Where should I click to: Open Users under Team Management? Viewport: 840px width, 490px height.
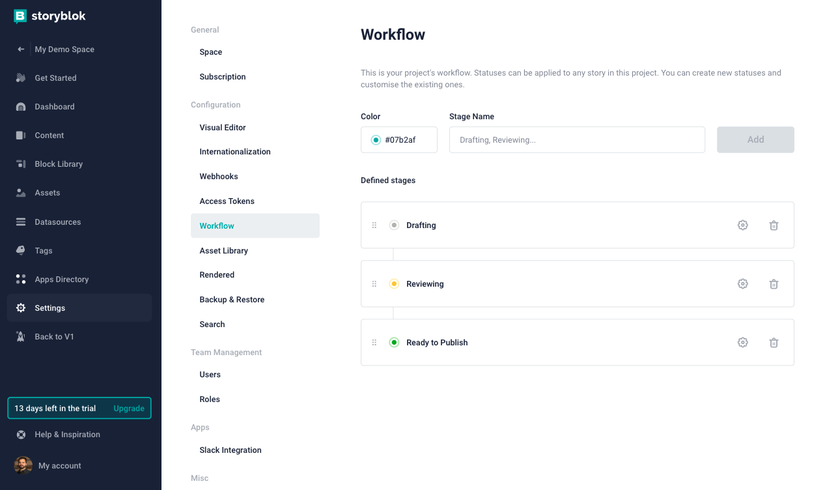(209, 374)
